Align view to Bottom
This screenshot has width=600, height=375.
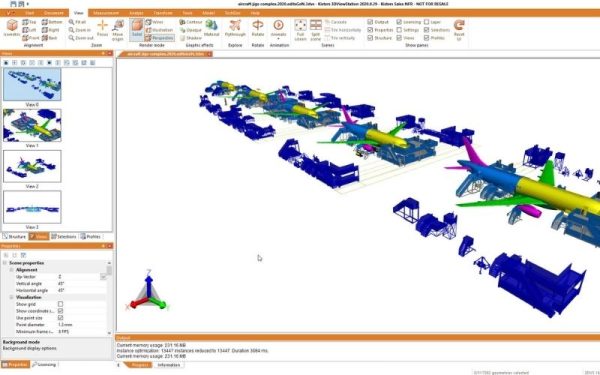click(x=52, y=22)
